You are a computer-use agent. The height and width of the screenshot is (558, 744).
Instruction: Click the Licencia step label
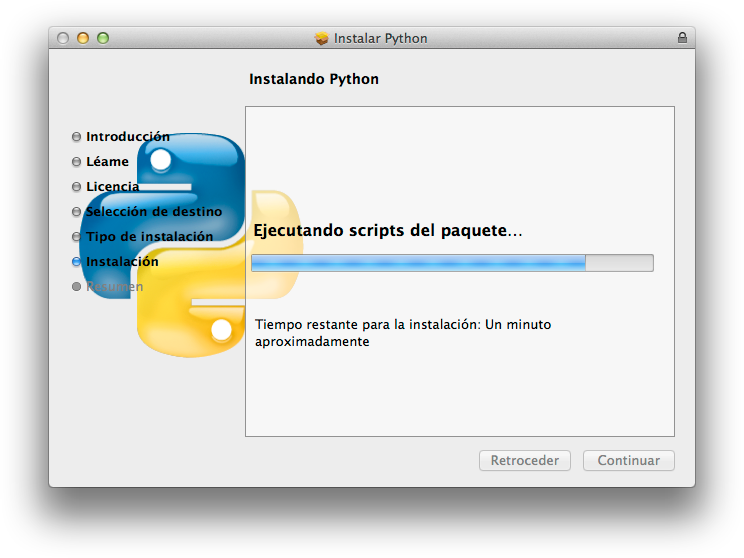pos(112,186)
